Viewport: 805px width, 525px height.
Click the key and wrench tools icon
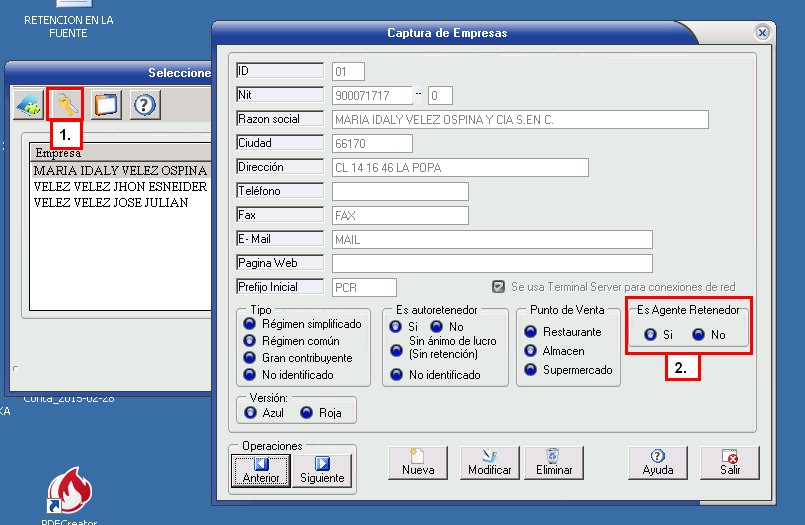click(x=66, y=104)
